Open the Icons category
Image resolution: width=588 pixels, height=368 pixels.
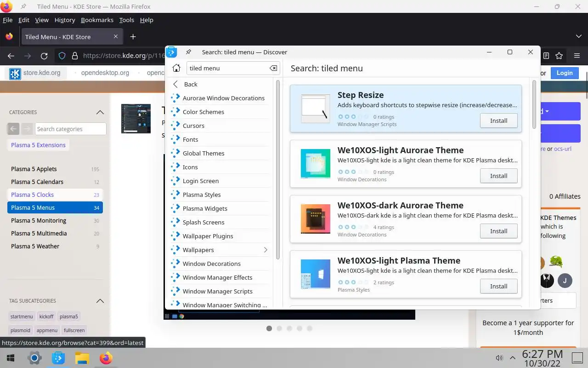pos(219,167)
